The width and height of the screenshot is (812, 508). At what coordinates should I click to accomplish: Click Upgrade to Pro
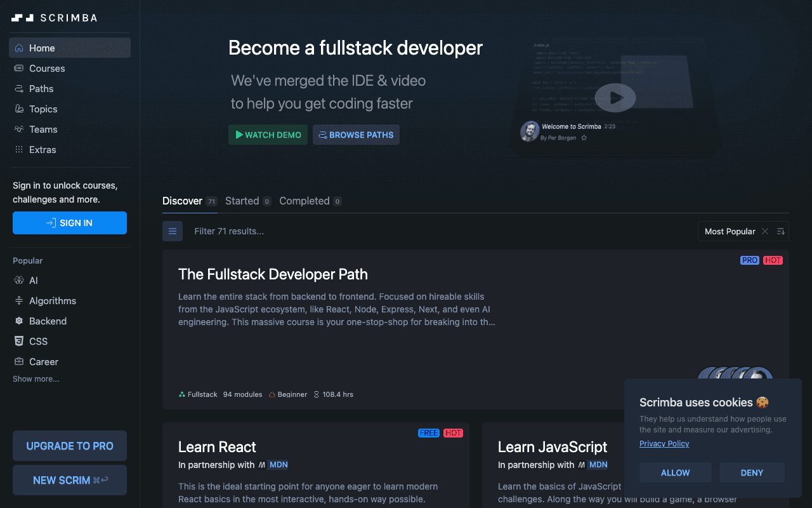[70, 446]
